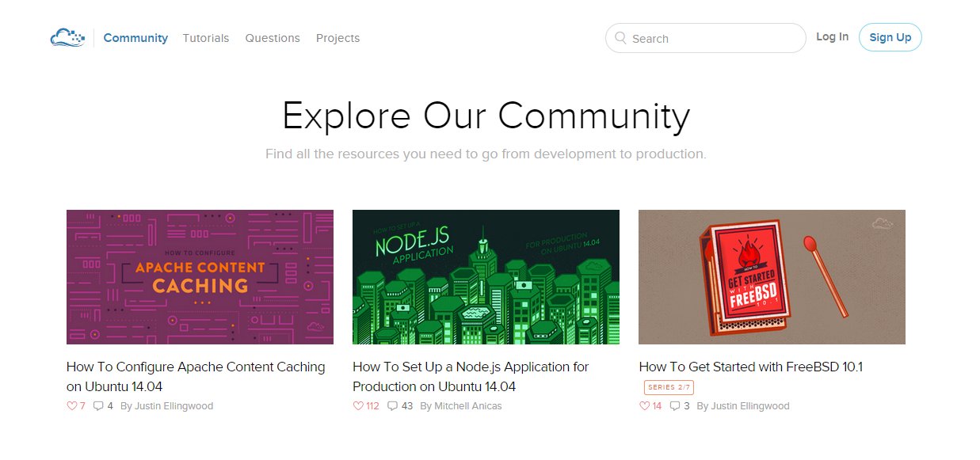Click the like count 112 on Node.js article
The height and width of the screenshot is (460, 980).
[x=372, y=406]
